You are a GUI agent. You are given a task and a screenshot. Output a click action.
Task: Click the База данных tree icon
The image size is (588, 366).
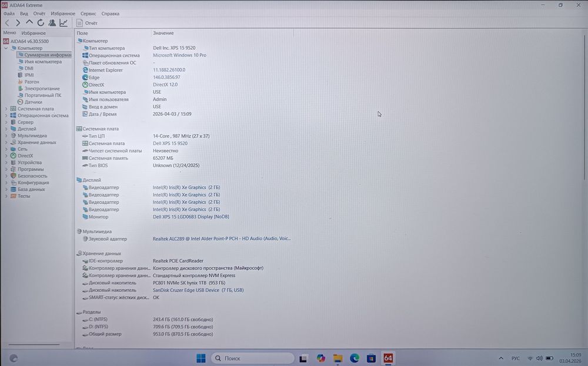[14, 189]
